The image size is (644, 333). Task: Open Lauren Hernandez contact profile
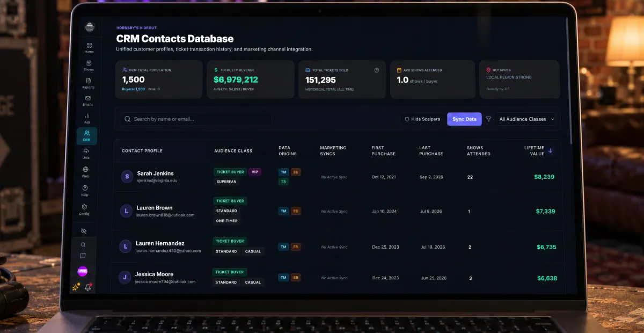tap(160, 243)
